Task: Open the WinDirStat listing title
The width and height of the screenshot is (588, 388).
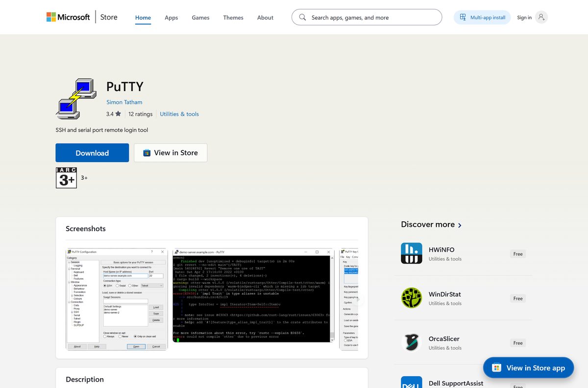Action: click(x=445, y=294)
